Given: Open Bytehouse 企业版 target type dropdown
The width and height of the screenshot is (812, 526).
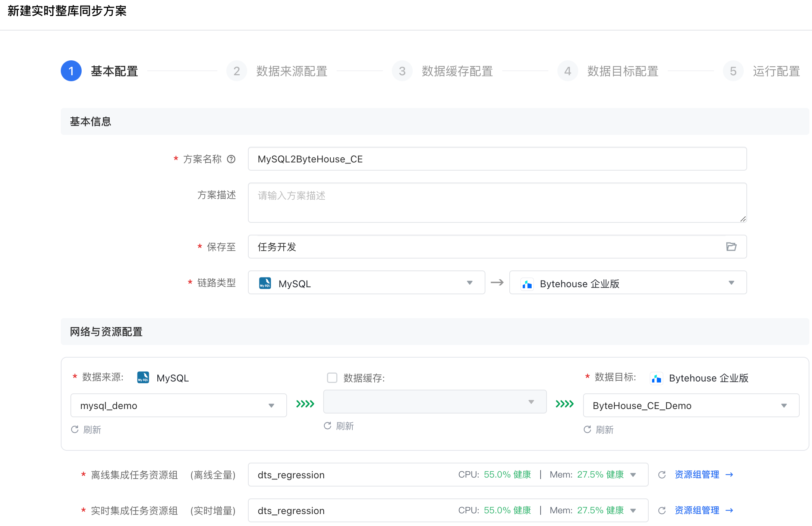Looking at the screenshot, I should pyautogui.click(x=628, y=282).
